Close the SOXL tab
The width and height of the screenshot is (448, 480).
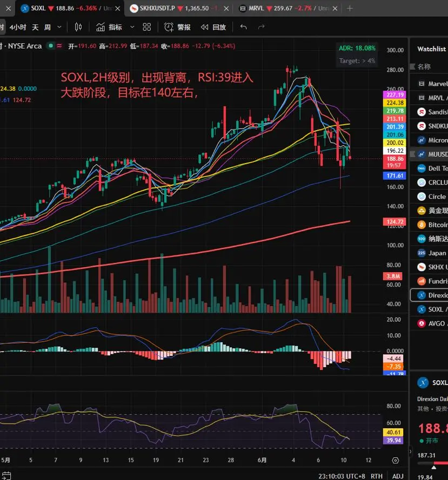(x=118, y=9)
